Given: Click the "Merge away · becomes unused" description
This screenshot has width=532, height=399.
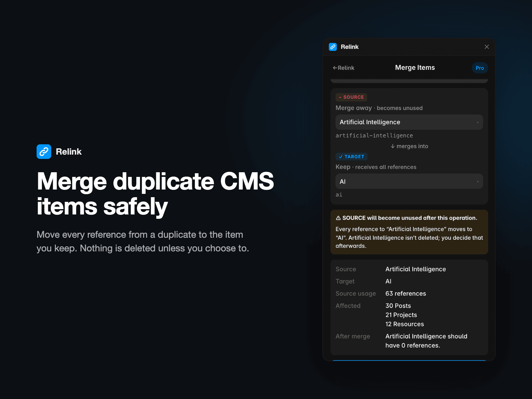Looking at the screenshot, I should click(379, 108).
